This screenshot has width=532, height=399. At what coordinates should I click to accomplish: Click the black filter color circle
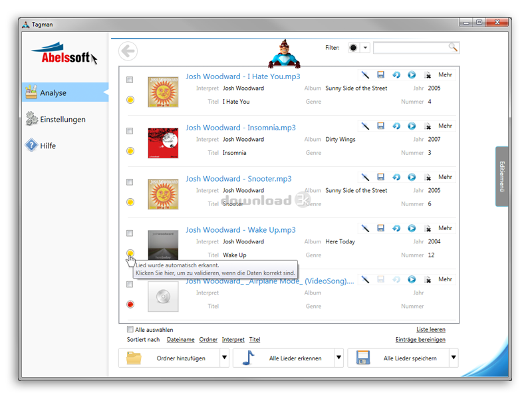[x=353, y=48]
